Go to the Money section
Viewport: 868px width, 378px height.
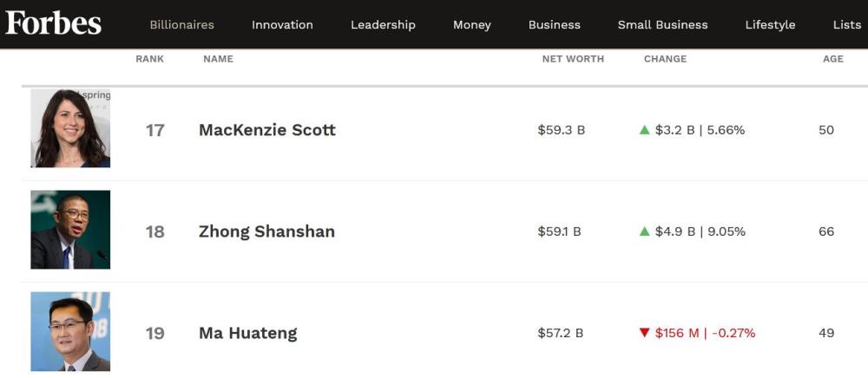(472, 25)
